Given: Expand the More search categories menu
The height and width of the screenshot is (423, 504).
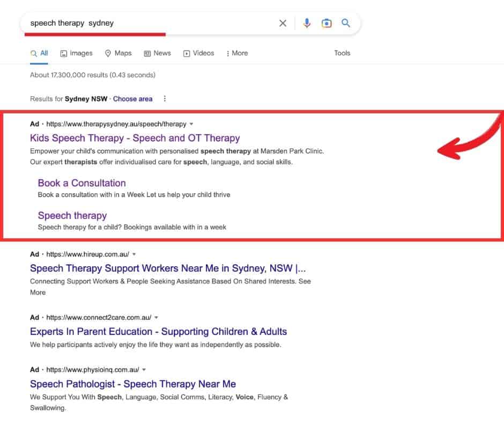Looking at the screenshot, I should coord(237,53).
